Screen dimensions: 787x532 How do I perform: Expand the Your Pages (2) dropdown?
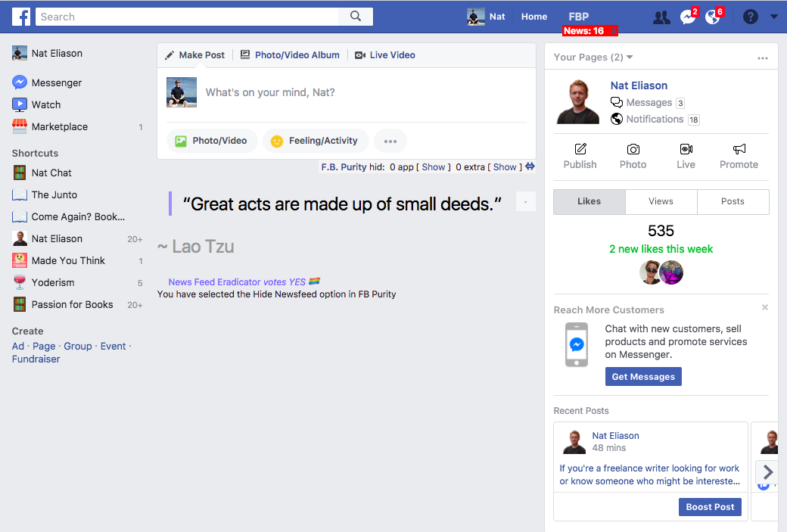(x=593, y=58)
